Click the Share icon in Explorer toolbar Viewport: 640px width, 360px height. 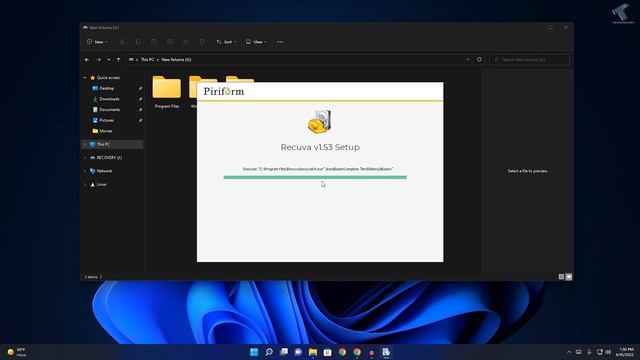186,42
